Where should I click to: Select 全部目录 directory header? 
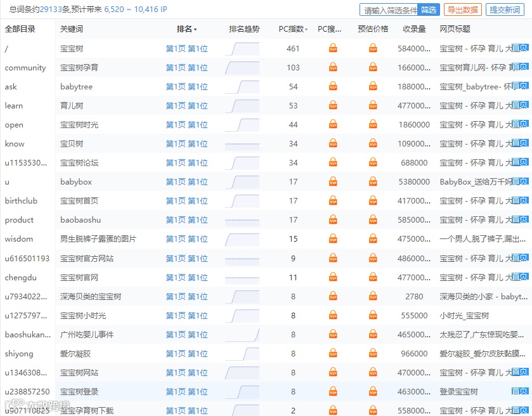coord(20,29)
